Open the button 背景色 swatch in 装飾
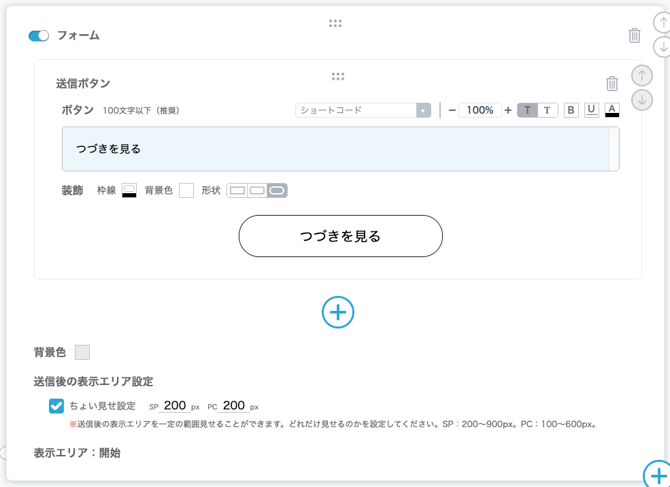Screen dimensions: 670x487 point(186,191)
